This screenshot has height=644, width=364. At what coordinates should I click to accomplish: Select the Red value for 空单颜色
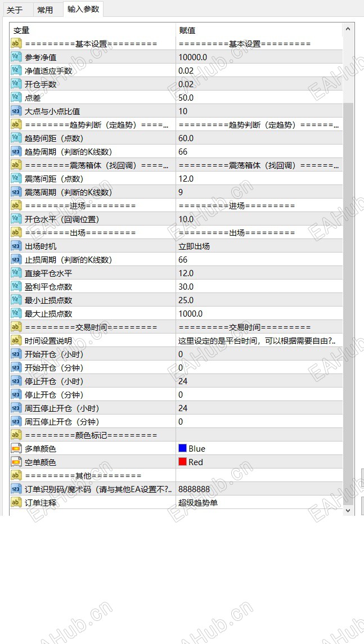point(259,462)
